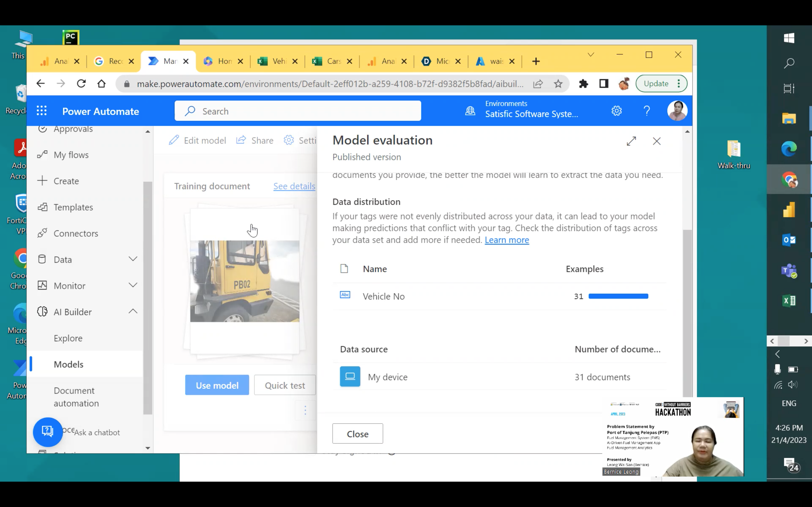The height and width of the screenshot is (507, 812).
Task: Click the Use model button
Action: coord(217,385)
